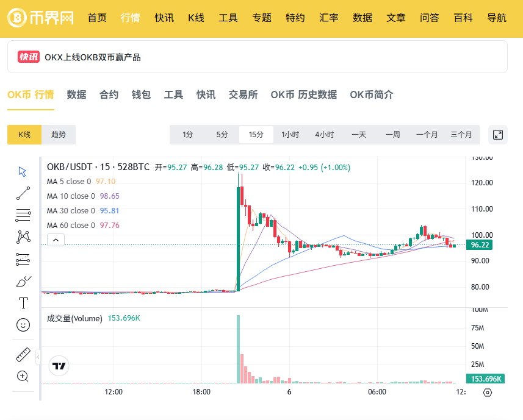Collapse the indicator legend with chevron
The width and height of the screenshot is (523, 420).
(x=56, y=240)
